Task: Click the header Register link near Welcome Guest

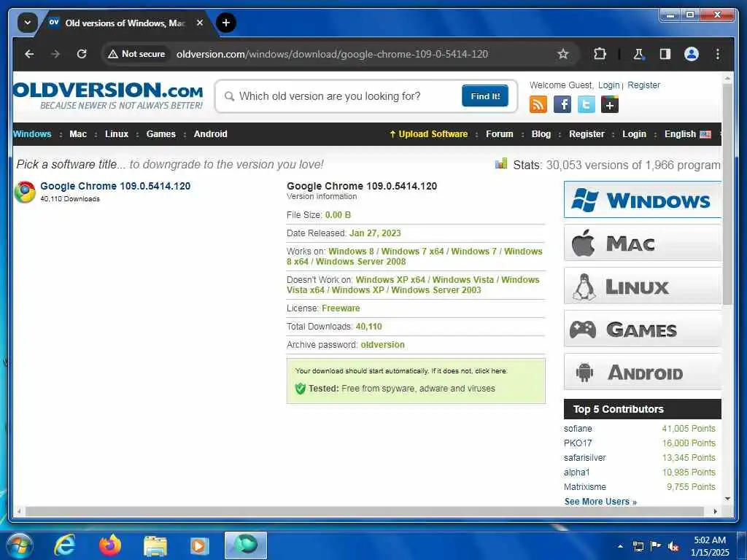Action: tap(643, 85)
